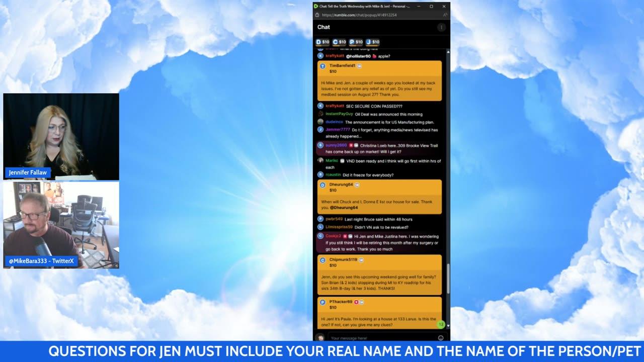
Task: Click sunny2660 username
Action: [336, 145]
